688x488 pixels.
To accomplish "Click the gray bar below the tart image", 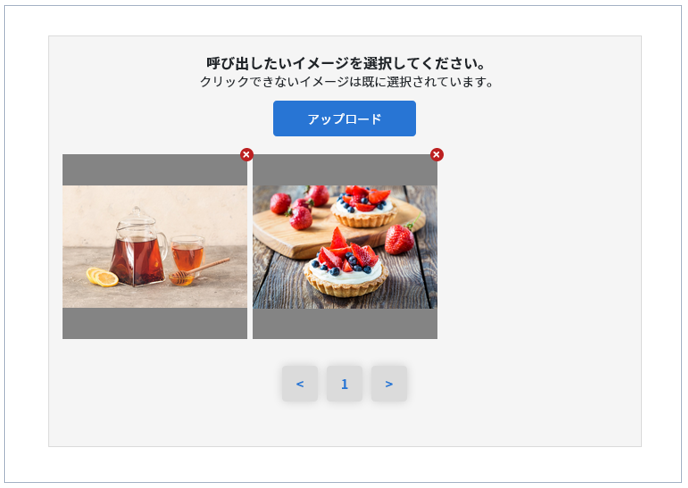I will pyautogui.click(x=345, y=323).
